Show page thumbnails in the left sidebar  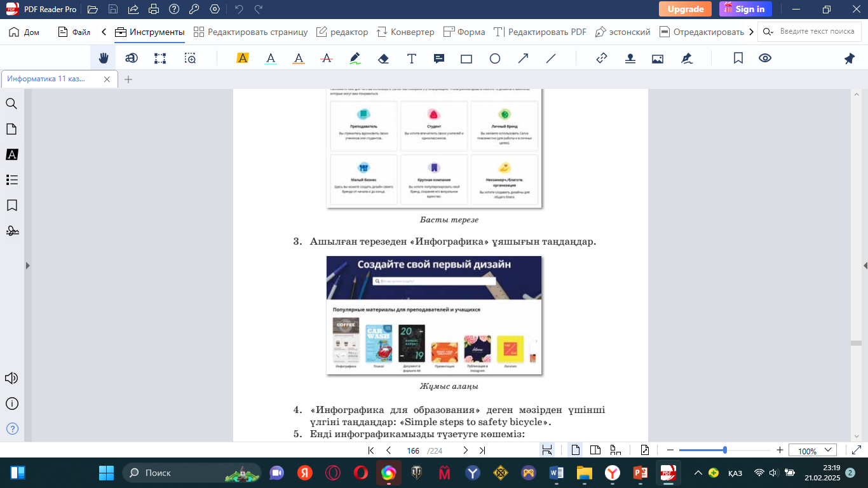coord(11,129)
